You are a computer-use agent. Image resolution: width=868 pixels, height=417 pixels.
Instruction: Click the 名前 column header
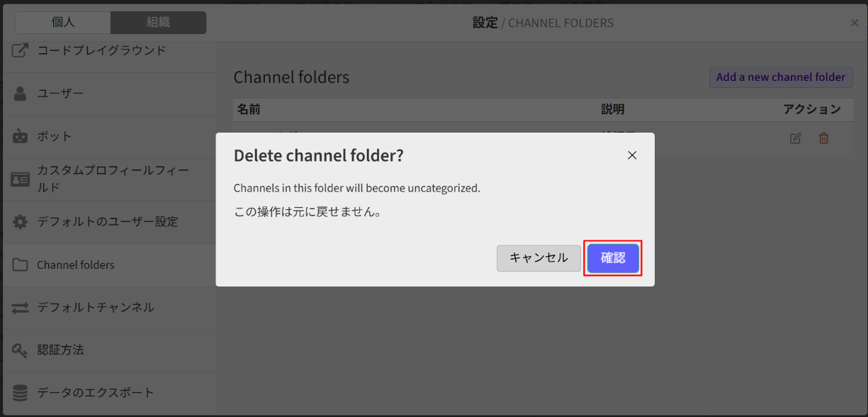click(x=249, y=109)
